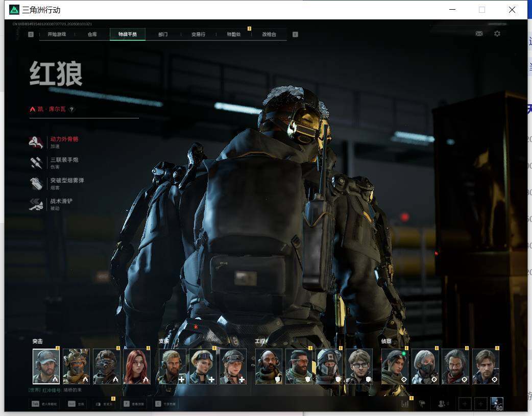Close the 三角洲行动 window
Viewport: 532px width, 416px height.
512,10
